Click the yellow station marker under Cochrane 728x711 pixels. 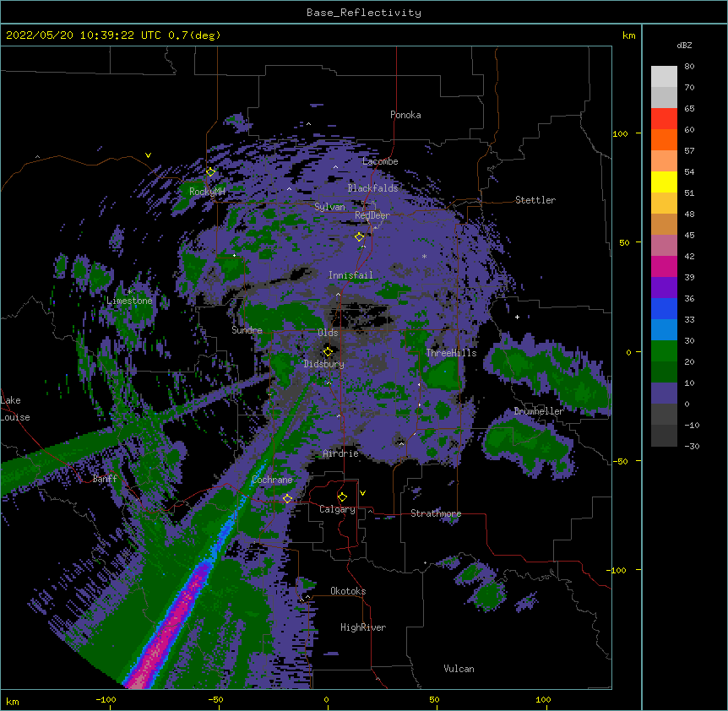(x=288, y=499)
